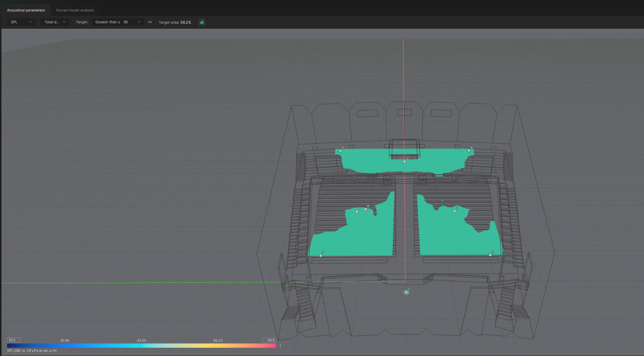Select green circle marker 5 in scene
The width and height of the screenshot is (644, 356).
pos(340,151)
